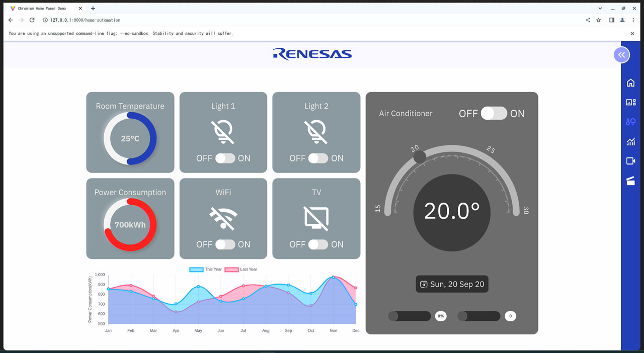Viewport: 644px width, 353px height.
Task: Collapse the sidebar with the double-chevron button
Action: pyautogui.click(x=621, y=55)
